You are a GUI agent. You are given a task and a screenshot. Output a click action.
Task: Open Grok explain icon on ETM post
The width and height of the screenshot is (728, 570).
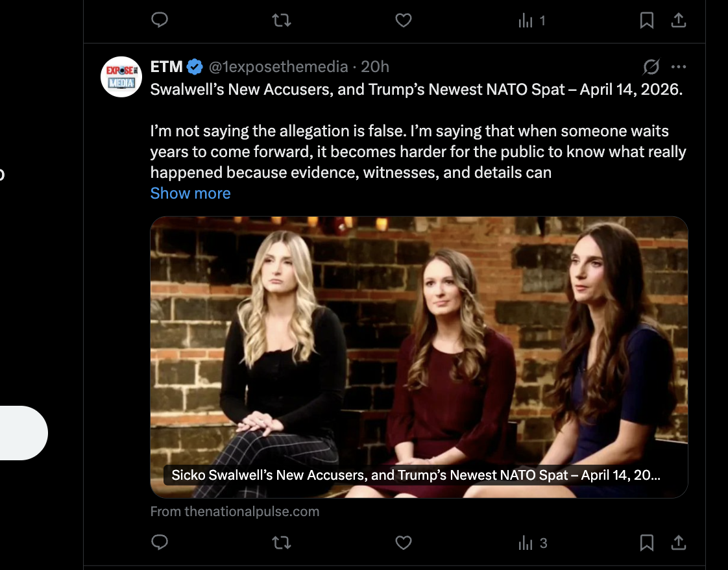coord(651,67)
